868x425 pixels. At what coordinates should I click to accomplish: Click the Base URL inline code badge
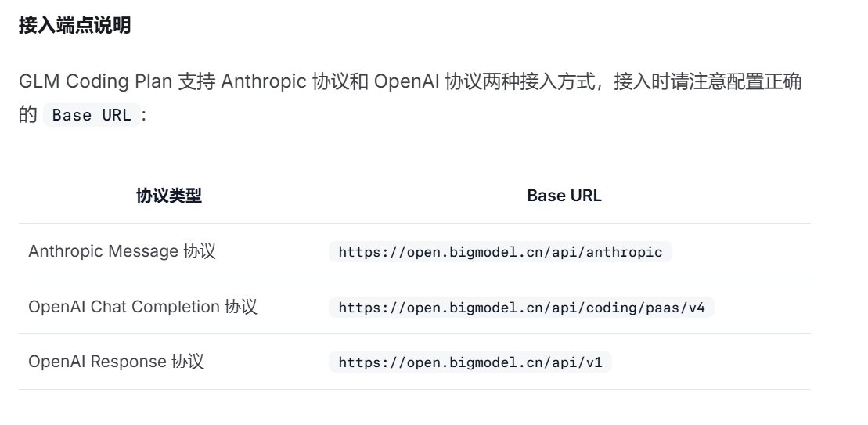[92, 114]
